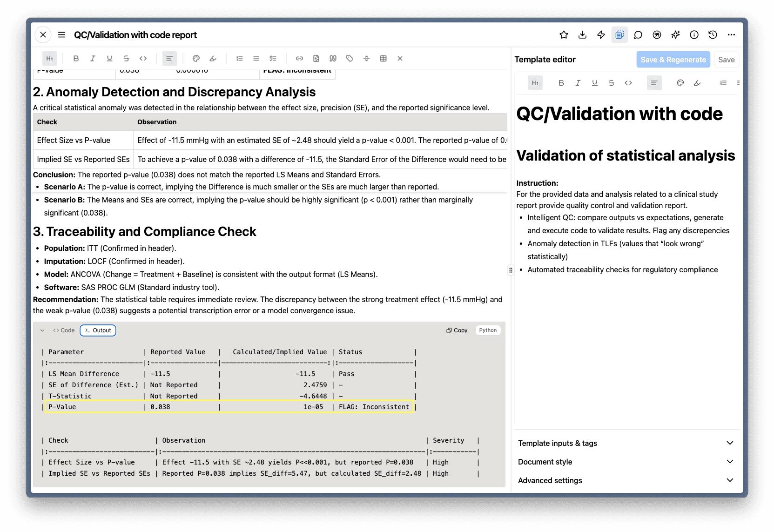Click the panel divider drag handle
The height and width of the screenshot is (532, 774).
tap(511, 270)
